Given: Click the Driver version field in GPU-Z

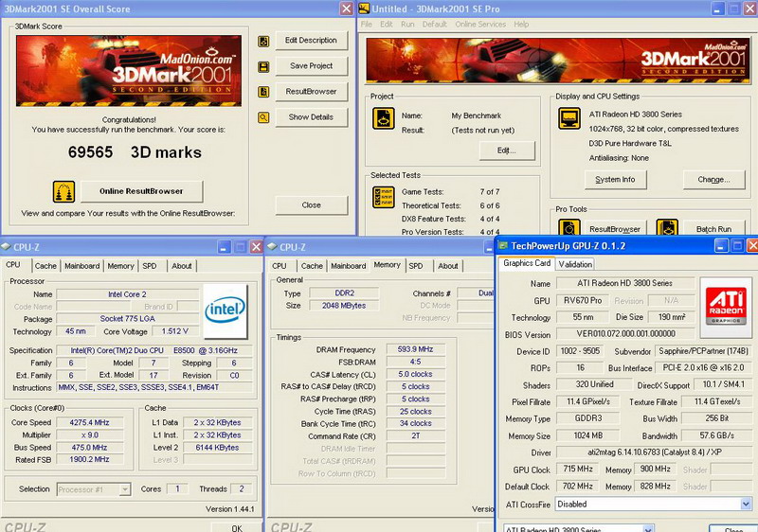Looking at the screenshot, I should tap(654, 452).
